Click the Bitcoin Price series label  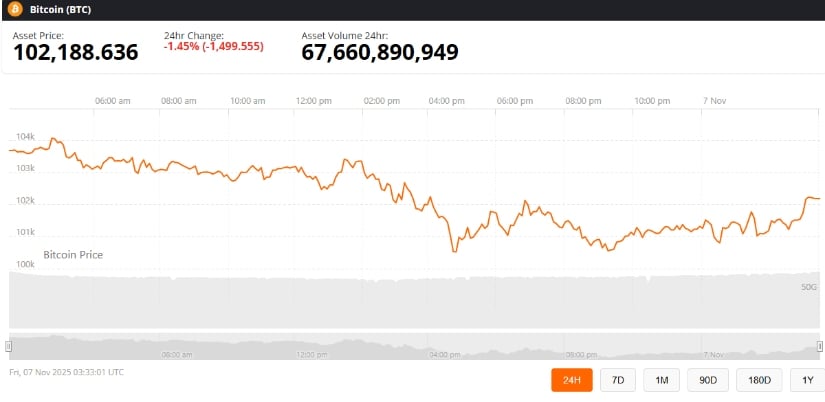click(x=73, y=255)
